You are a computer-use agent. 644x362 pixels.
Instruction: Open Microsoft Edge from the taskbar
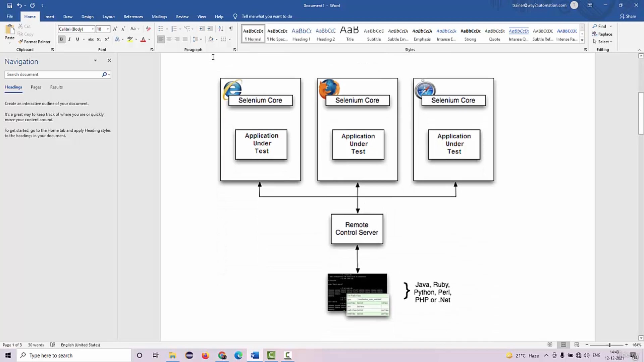238,355
